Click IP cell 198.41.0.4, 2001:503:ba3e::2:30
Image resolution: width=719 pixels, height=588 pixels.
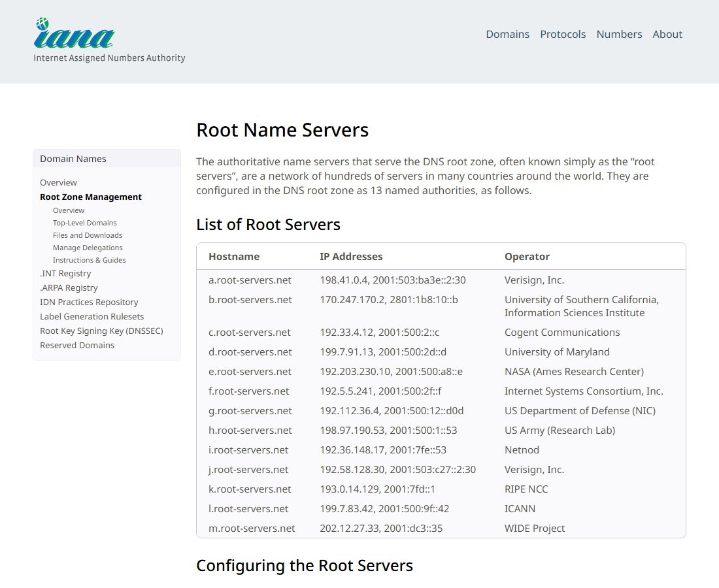393,280
